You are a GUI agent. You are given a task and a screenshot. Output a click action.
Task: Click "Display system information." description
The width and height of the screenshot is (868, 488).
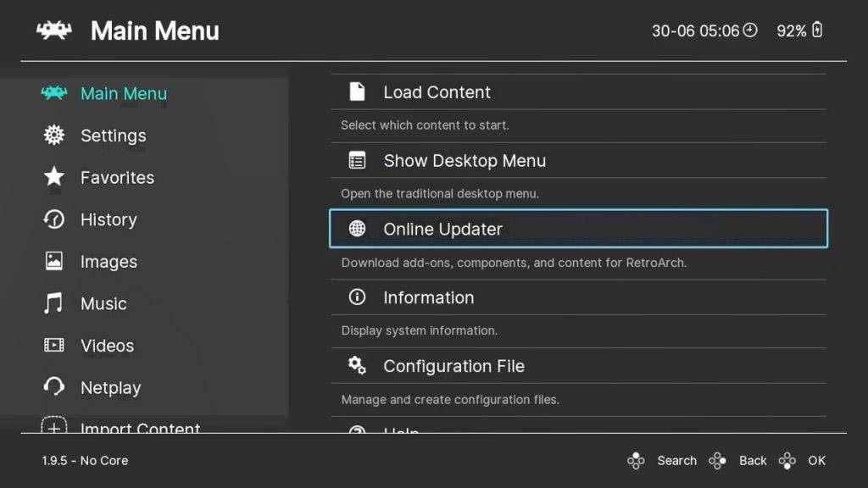(x=419, y=330)
